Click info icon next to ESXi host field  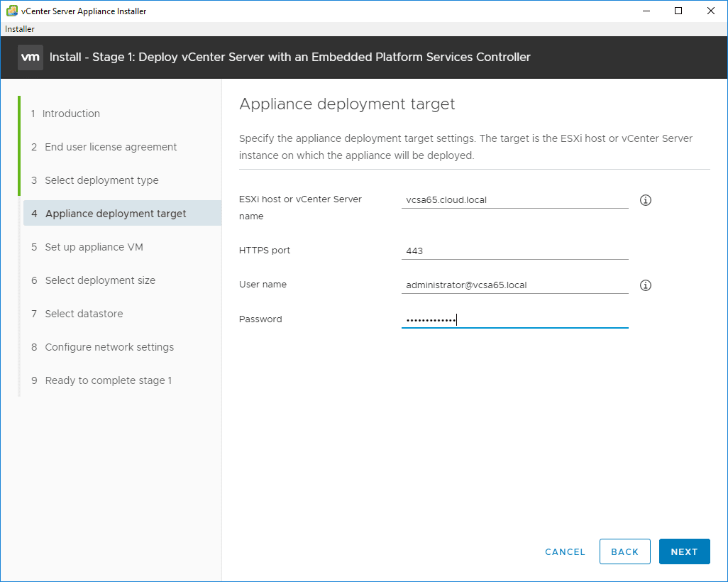click(x=646, y=200)
